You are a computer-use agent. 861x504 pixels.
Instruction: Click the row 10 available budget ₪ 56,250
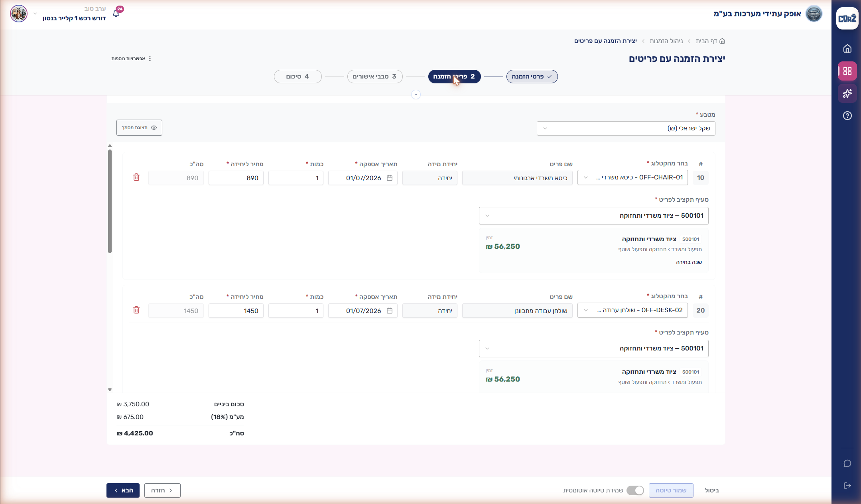(503, 246)
